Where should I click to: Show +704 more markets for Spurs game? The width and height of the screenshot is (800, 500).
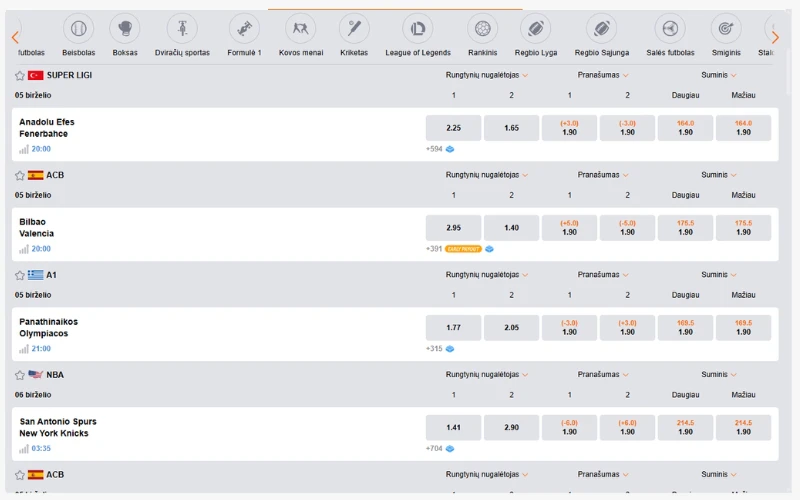(434, 449)
